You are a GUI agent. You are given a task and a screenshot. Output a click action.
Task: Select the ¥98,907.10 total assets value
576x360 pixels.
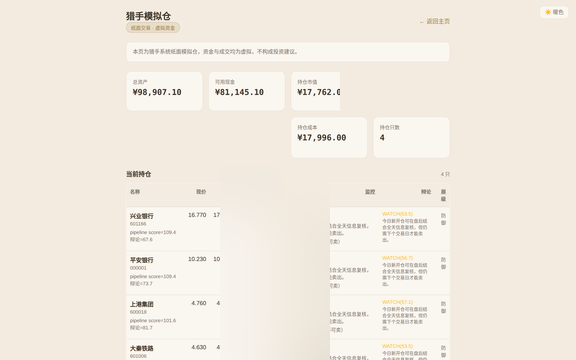tap(157, 92)
